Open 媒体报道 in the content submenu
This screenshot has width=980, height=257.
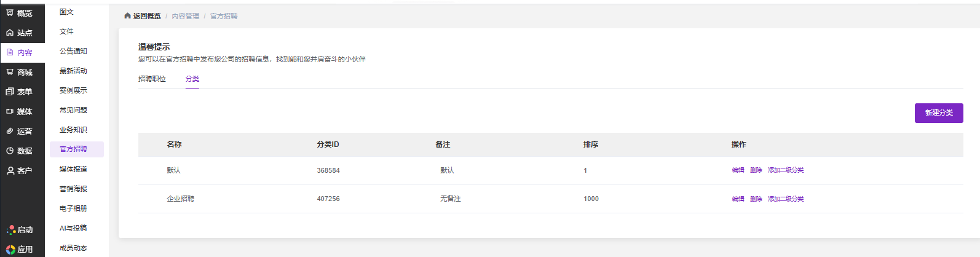coord(73,169)
